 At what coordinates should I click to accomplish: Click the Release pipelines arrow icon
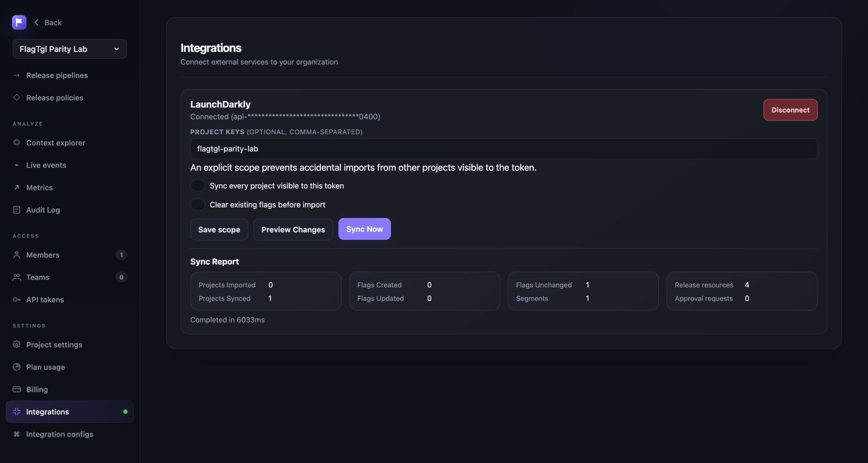click(17, 75)
